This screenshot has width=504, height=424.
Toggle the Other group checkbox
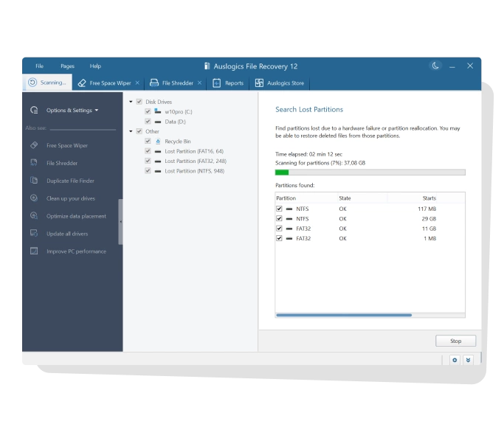(139, 131)
